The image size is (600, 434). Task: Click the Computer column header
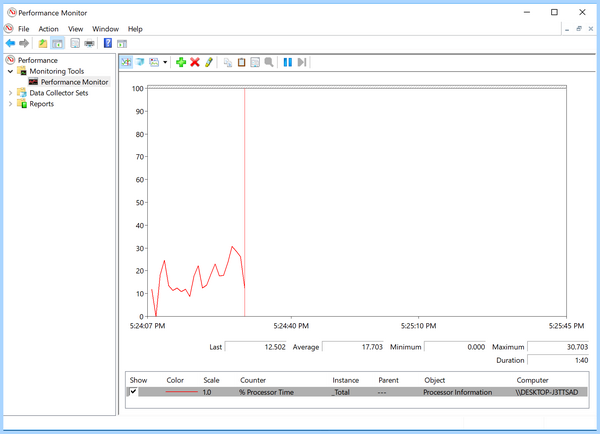532,380
